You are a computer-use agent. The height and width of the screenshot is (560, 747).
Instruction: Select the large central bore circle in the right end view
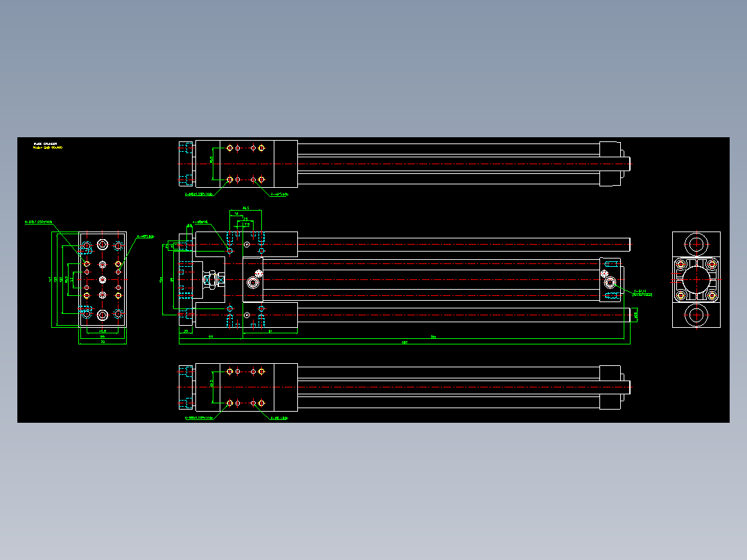[696, 280]
